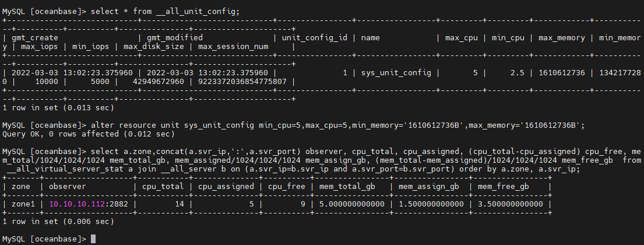Click the cpu_free column header
644x245 pixels.
click(287, 186)
